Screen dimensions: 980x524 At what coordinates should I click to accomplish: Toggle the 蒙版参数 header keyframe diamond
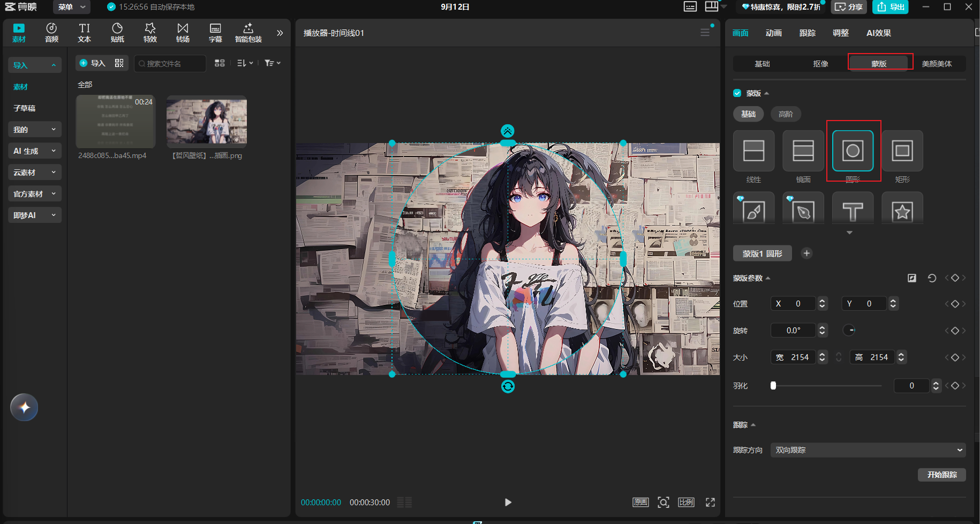click(x=955, y=278)
